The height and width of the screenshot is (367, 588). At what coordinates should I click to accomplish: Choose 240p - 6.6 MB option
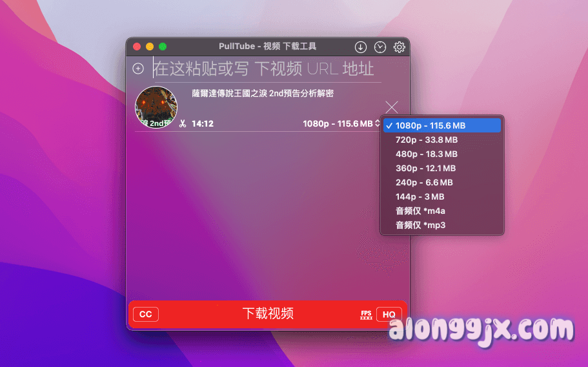point(442,182)
